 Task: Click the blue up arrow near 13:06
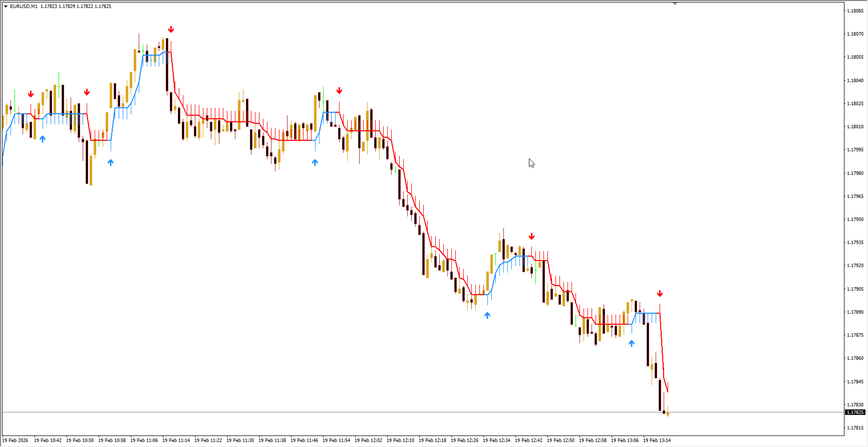click(x=632, y=343)
